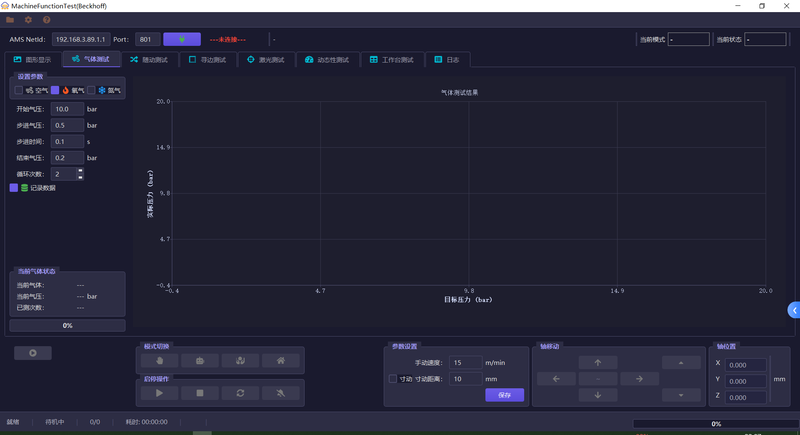Click the refresh reset icon button
Screen dimensions: 800x435
click(240, 393)
